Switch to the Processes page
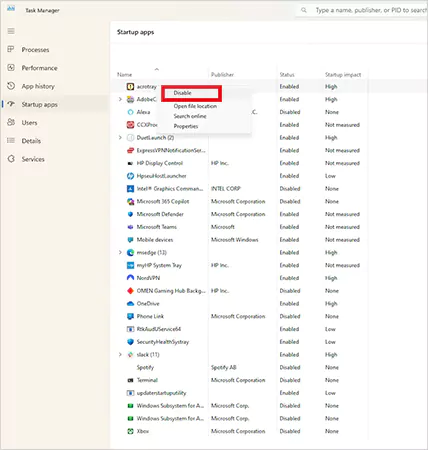The height and width of the screenshot is (450, 428). tap(35, 50)
